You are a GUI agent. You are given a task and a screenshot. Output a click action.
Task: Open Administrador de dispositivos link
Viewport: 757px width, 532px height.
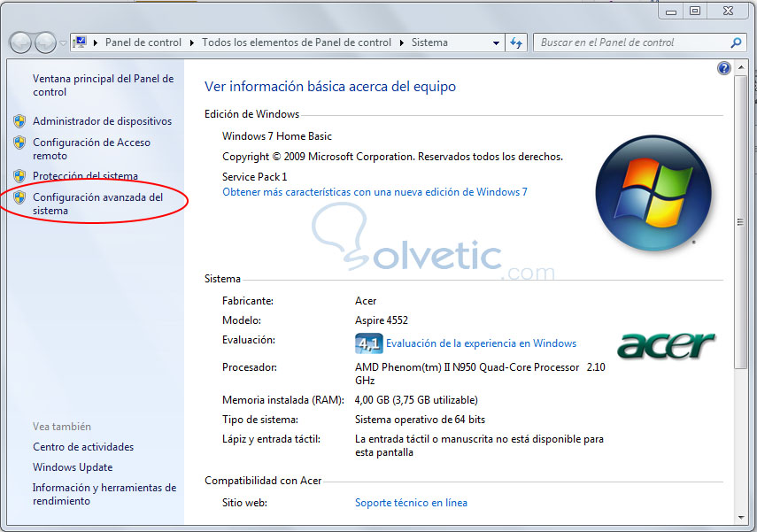tap(103, 121)
